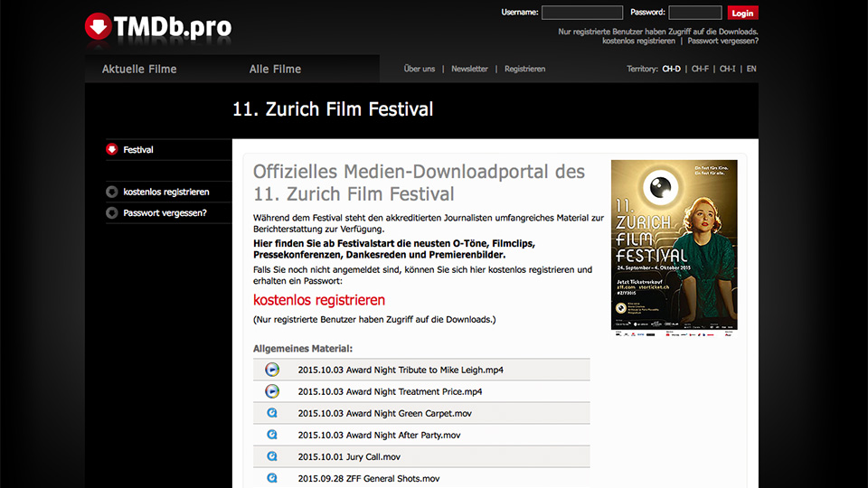Open the Zurich Film Festival poster image
Screen dimensions: 868x488
pos(674,245)
